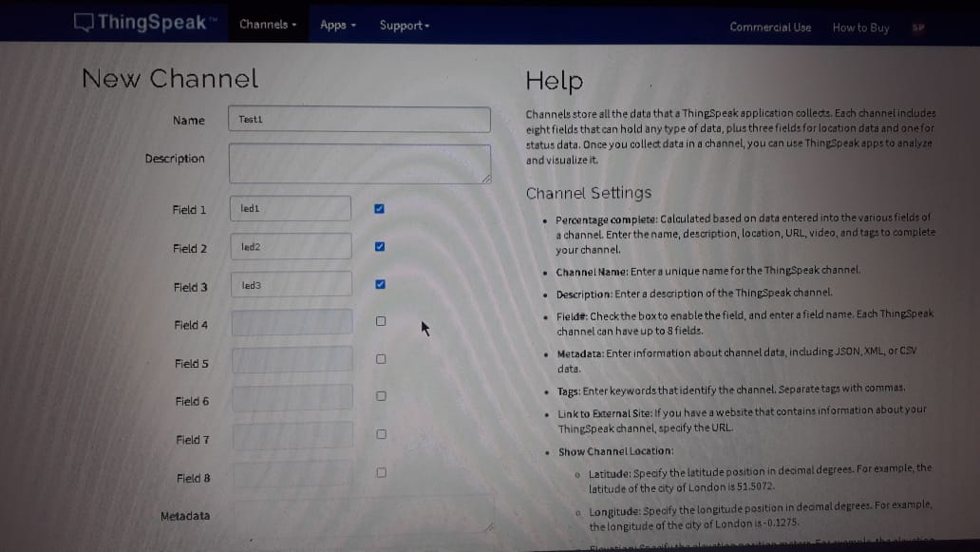
Task: Enable the Field 8 checkbox
Action: [381, 472]
